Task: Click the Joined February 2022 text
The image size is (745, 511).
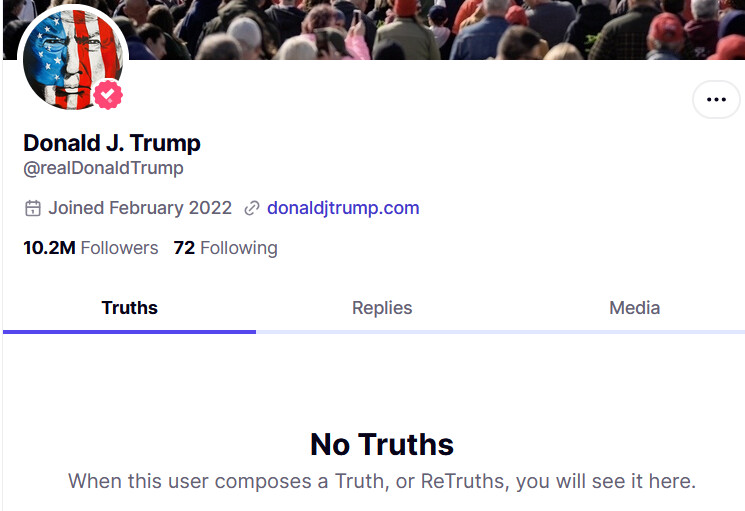Action: click(x=140, y=208)
